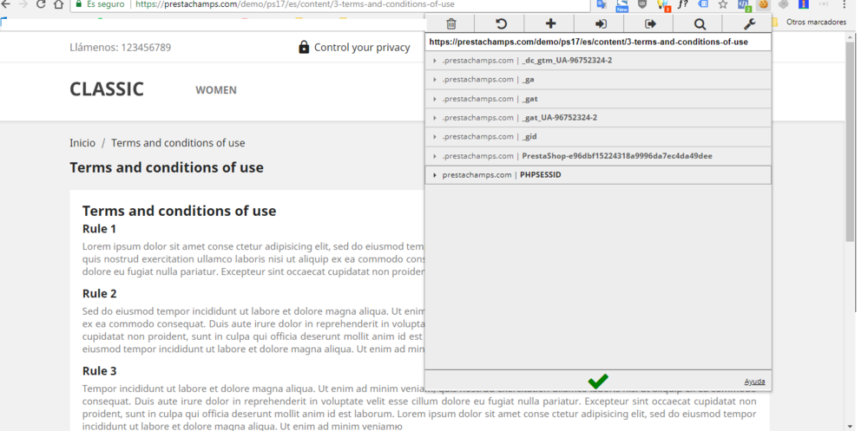Click the reset/undo arrow in cookie editor
The width and height of the screenshot is (868, 431).
tap(501, 23)
